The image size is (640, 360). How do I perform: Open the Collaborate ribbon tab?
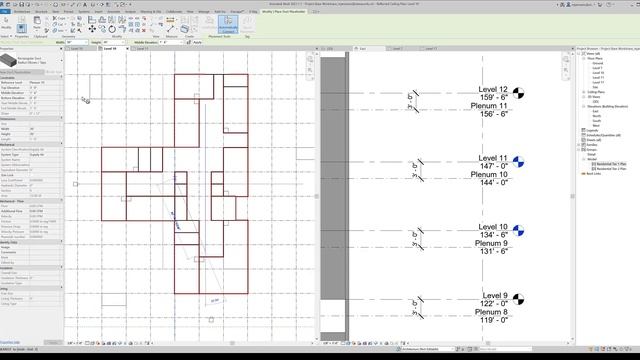[x=174, y=11]
